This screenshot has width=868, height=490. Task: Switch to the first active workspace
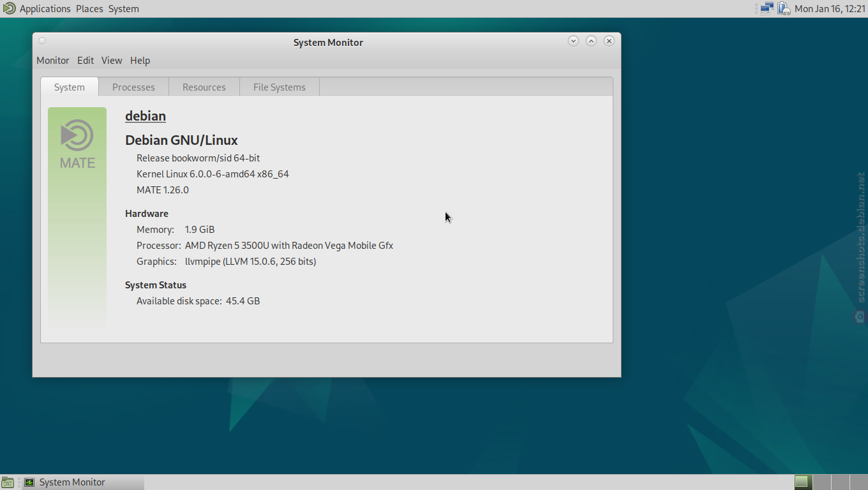[802, 482]
